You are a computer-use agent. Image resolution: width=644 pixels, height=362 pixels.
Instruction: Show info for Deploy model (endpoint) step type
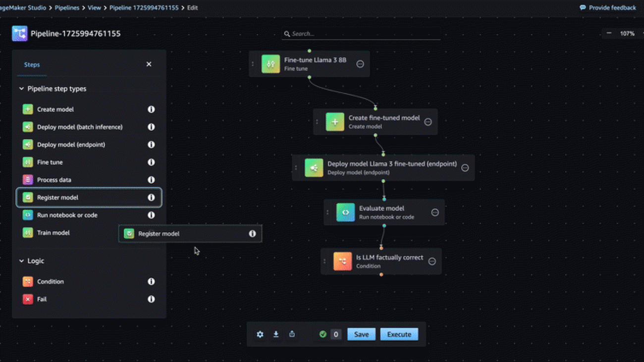click(x=151, y=145)
